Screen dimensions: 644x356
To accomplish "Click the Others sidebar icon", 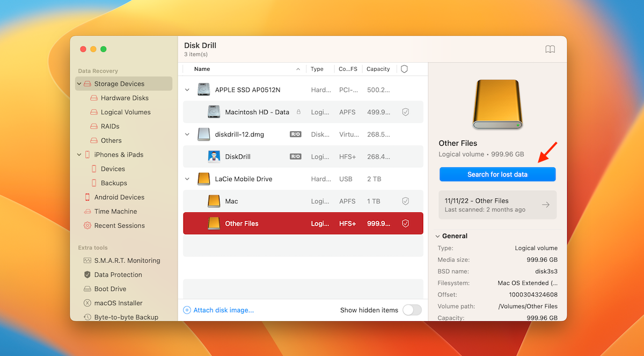I will [x=94, y=140].
